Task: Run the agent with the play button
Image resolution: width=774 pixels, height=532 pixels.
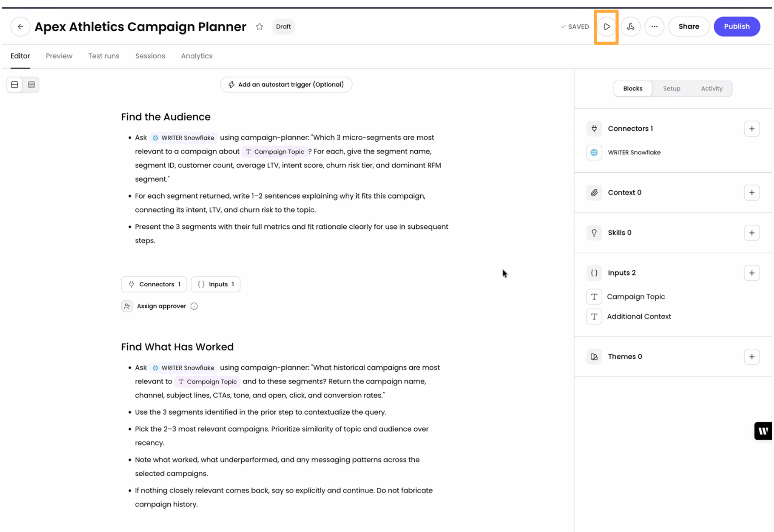Action: click(x=607, y=26)
